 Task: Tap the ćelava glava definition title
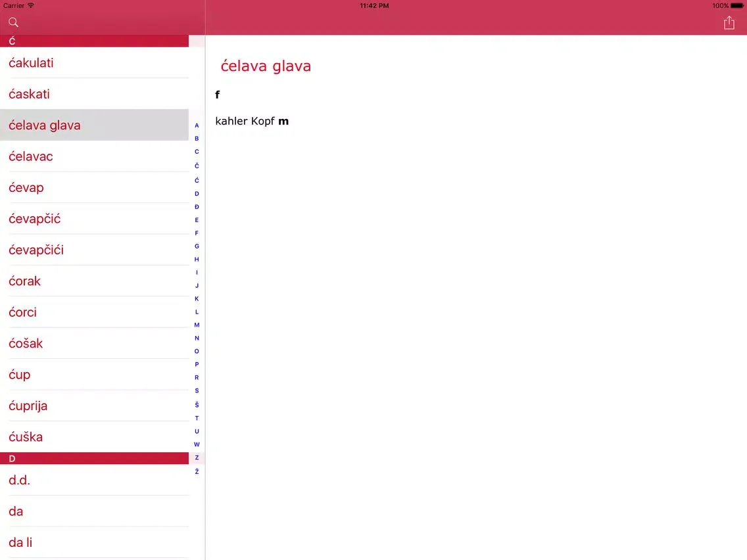pyautogui.click(x=266, y=66)
